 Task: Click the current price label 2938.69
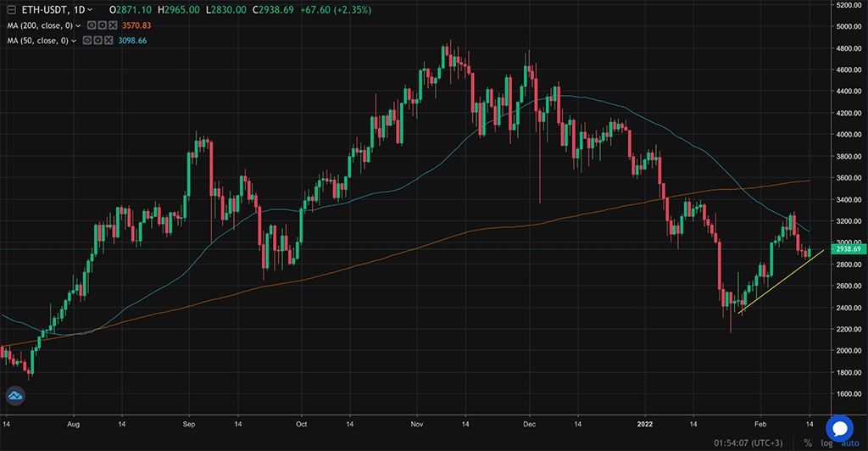(848, 249)
